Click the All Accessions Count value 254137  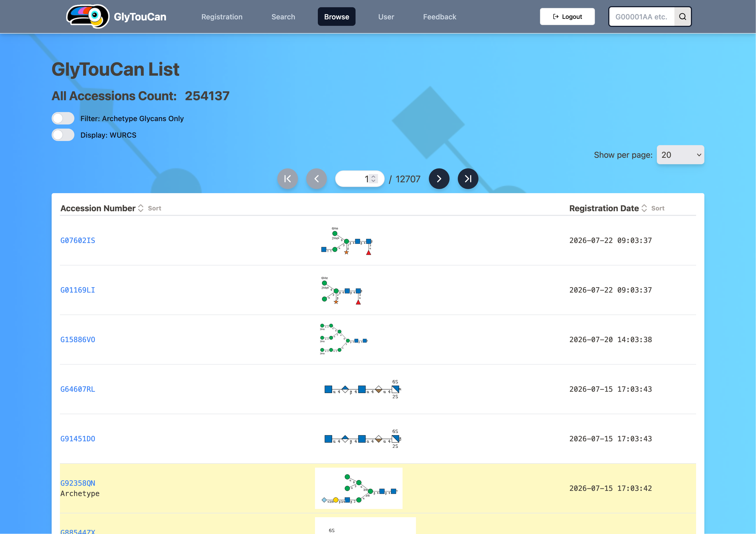coord(207,96)
